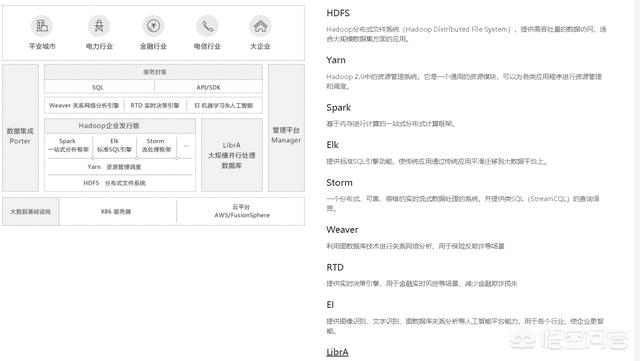Click the 电力行业 power tower icon
Viewport: 640px width, 361px height.
99,26
